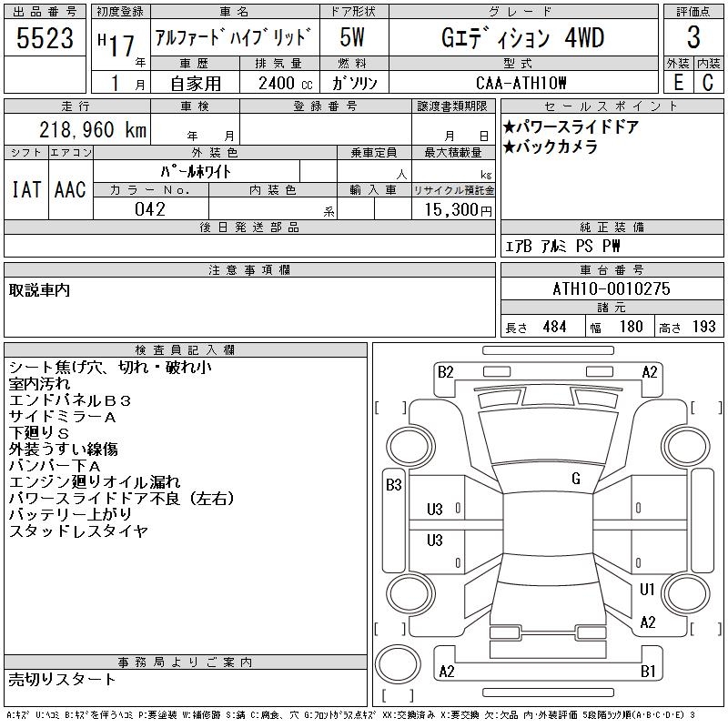728x728 pixels.
Task: Click the office notice 売切りスタート
Action: coord(62,680)
